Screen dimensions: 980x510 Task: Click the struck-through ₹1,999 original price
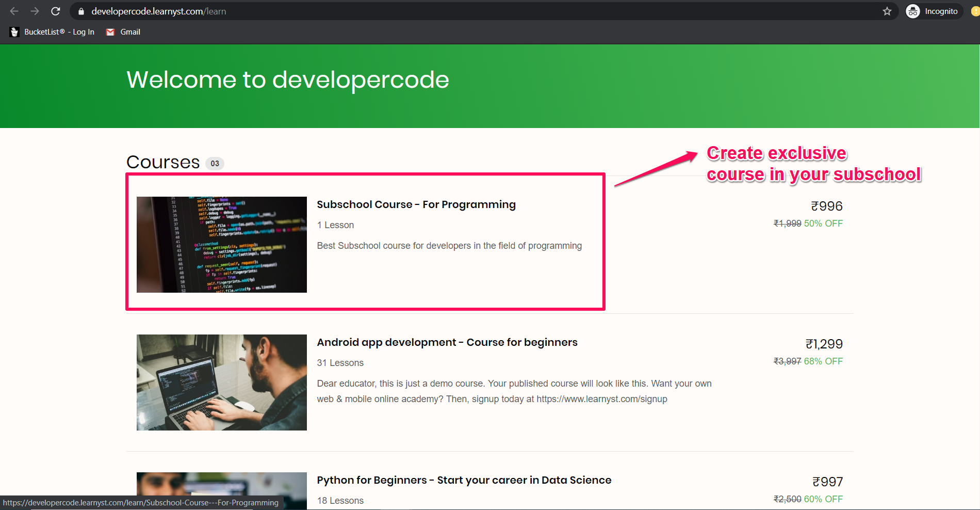tap(787, 224)
